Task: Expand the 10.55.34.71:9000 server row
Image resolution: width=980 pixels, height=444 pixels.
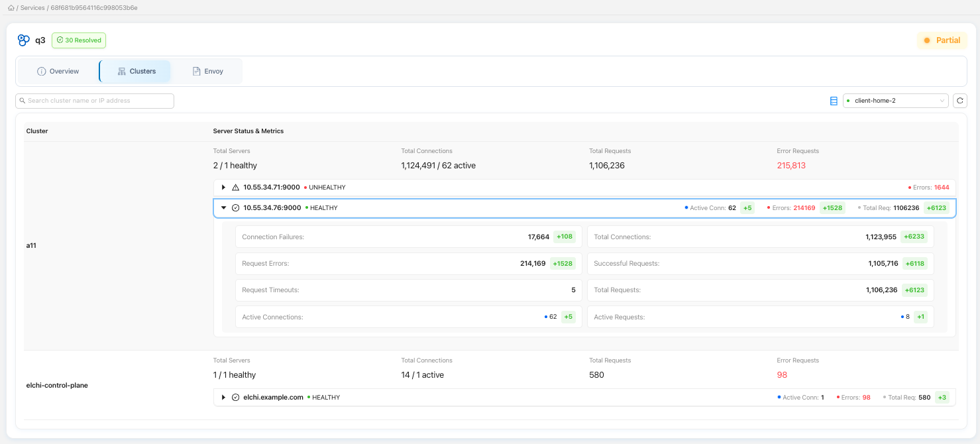Action: coord(223,188)
